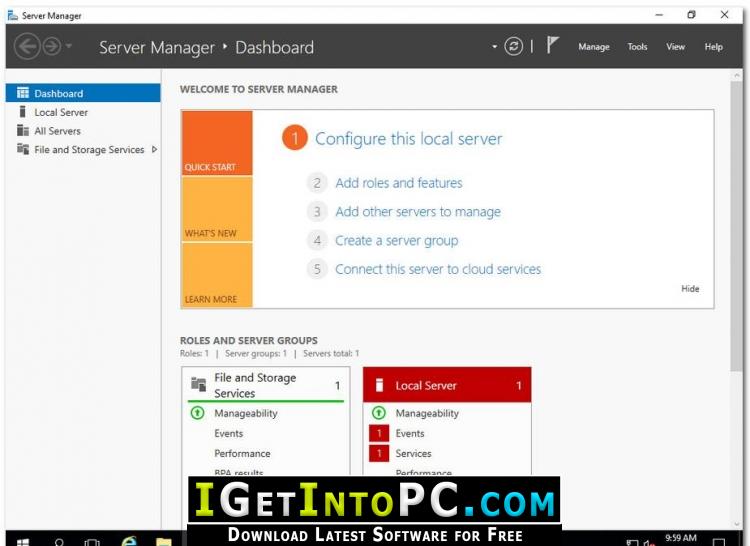Open Manageability in Local Server tile
750x546 pixels.
click(x=427, y=413)
